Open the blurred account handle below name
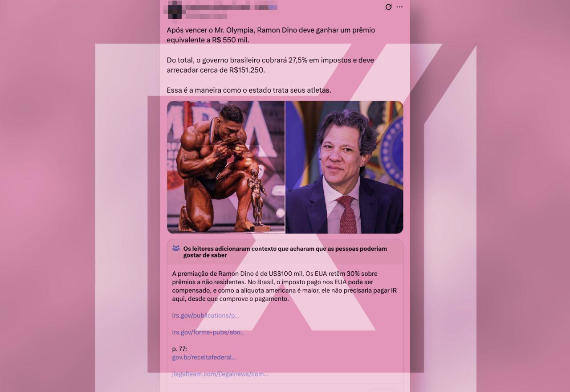The image size is (570, 392). [206, 16]
